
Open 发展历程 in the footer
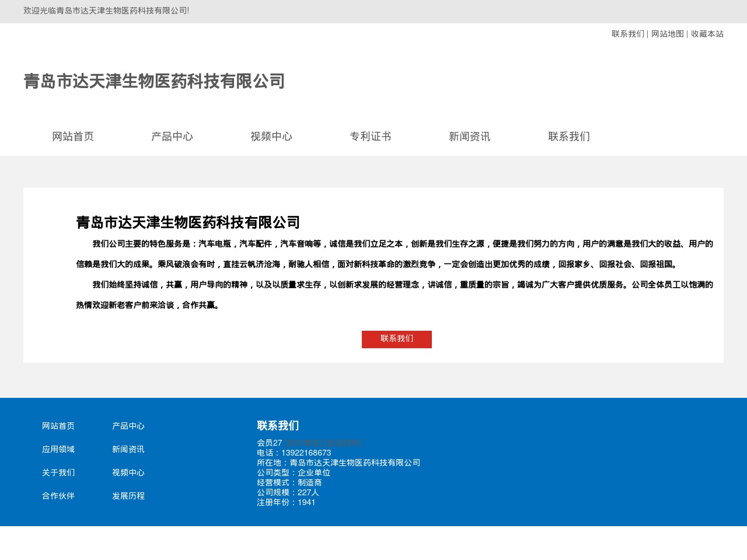(x=128, y=496)
